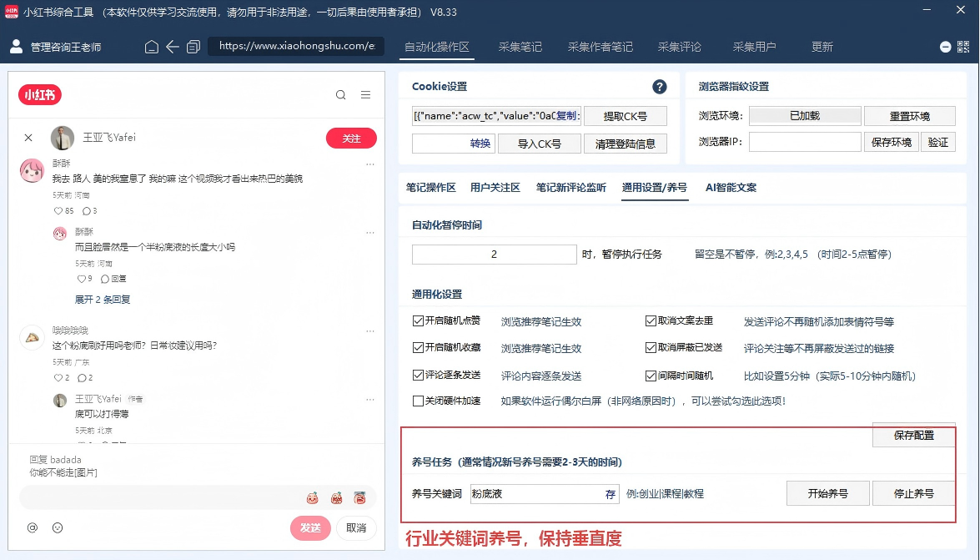980x560 pixels.
Task: Enable 关闭硬件加速 checkbox
Action: point(418,401)
